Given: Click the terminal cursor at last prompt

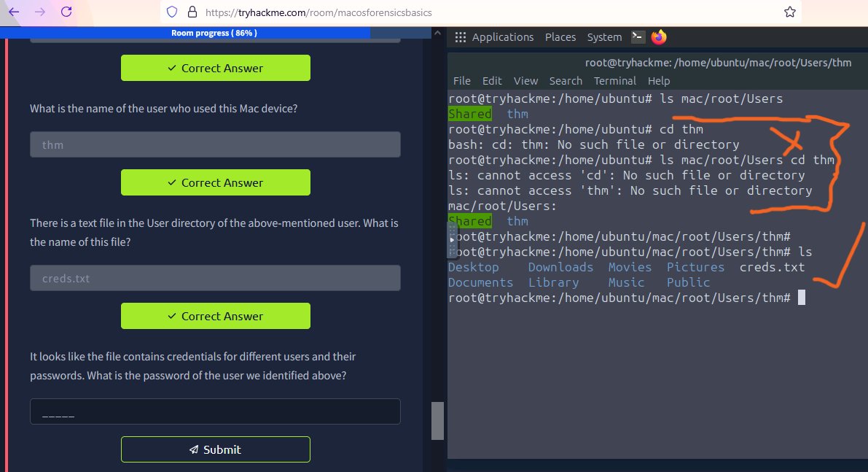Looking at the screenshot, I should pyautogui.click(x=802, y=298).
